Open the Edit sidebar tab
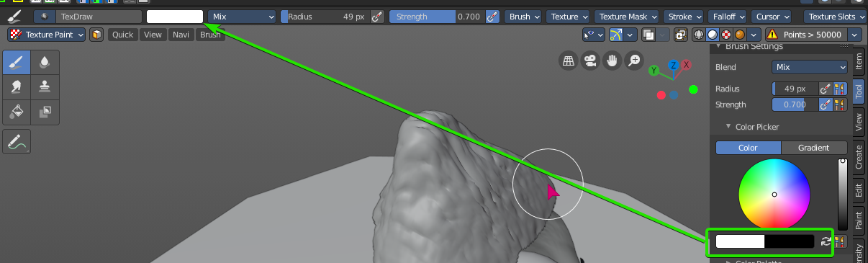This screenshot has height=263, width=868. 859,190
